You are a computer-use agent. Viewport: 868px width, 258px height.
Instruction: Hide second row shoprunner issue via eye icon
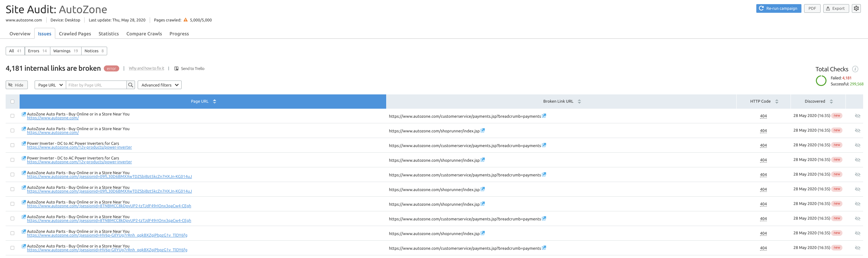[x=857, y=130]
